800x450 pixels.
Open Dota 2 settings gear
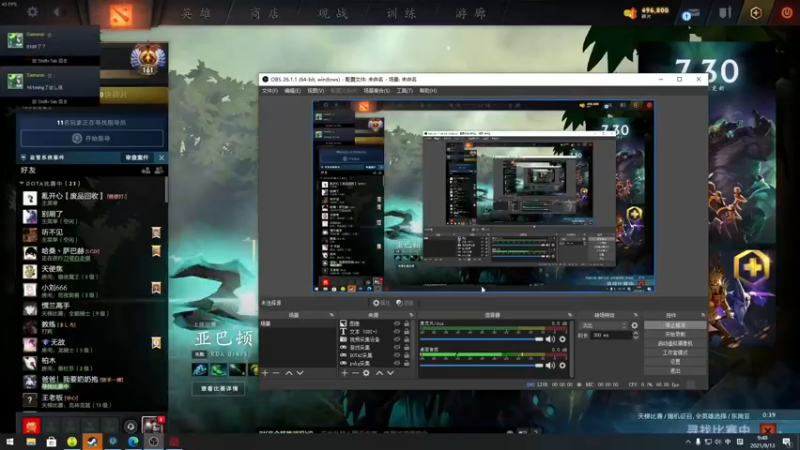pyautogui.click(x=32, y=11)
